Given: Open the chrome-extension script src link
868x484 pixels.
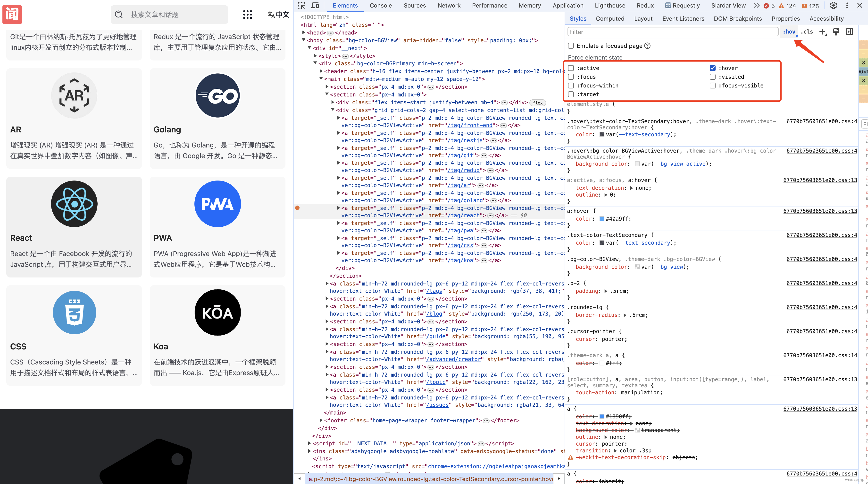Looking at the screenshot, I should (x=496, y=466).
